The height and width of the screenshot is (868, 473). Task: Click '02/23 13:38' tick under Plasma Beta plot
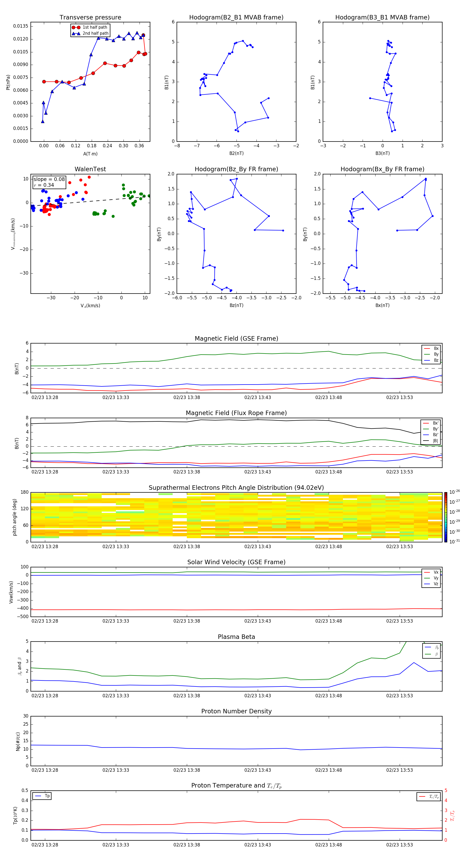187,696
